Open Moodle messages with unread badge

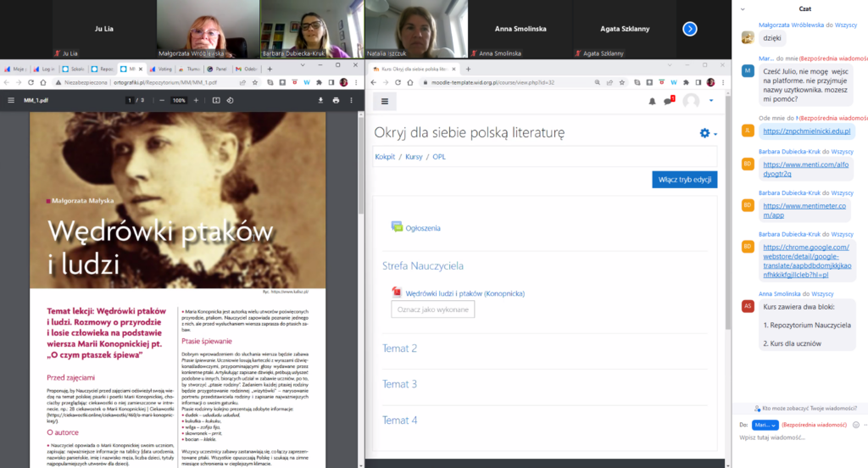point(668,102)
